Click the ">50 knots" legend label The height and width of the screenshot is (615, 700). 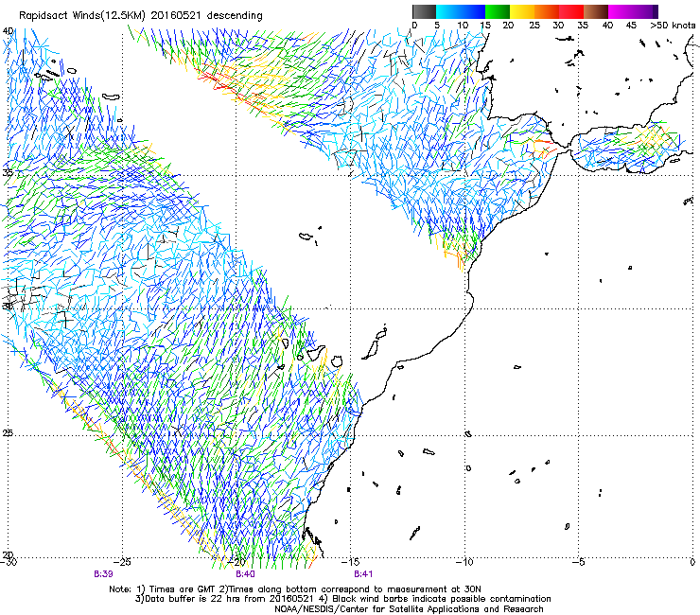coord(673,26)
